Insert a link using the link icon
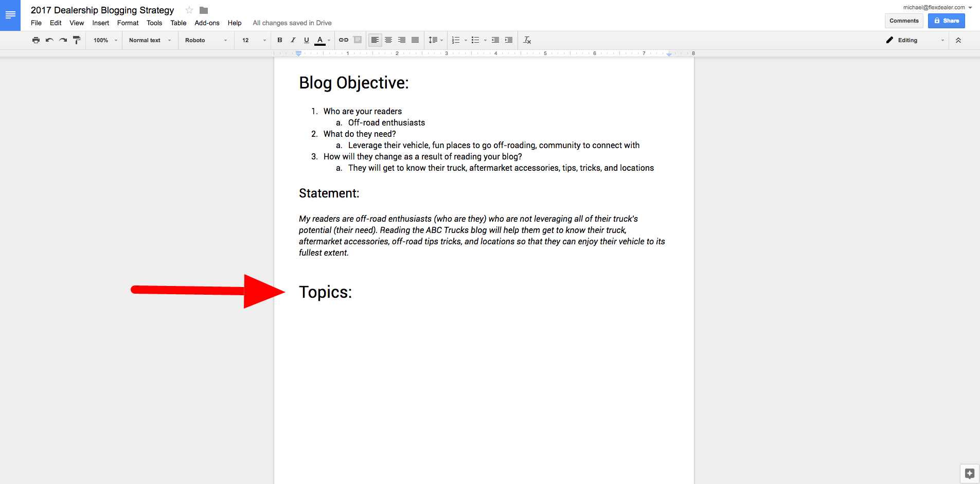Screen dimensions: 980x484 pos(344,40)
